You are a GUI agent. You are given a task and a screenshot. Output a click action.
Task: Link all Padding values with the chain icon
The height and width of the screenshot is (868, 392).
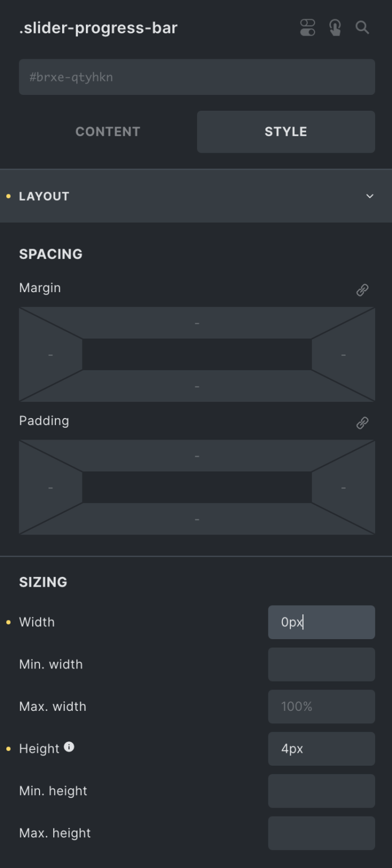[362, 422]
